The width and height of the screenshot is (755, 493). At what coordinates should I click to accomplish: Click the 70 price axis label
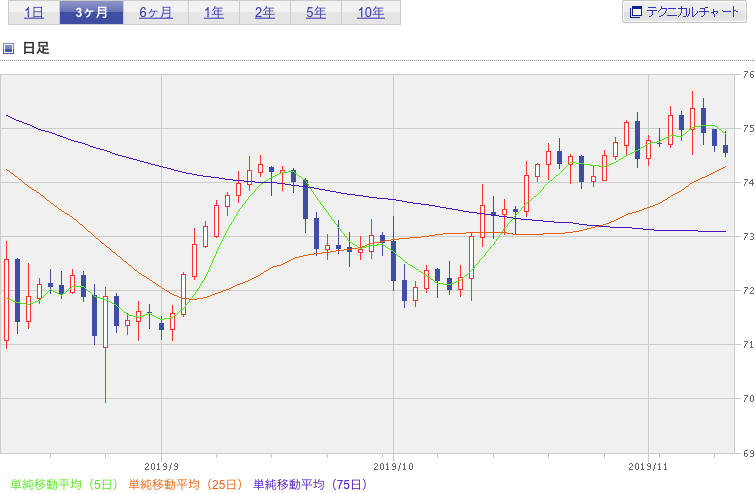748,398
